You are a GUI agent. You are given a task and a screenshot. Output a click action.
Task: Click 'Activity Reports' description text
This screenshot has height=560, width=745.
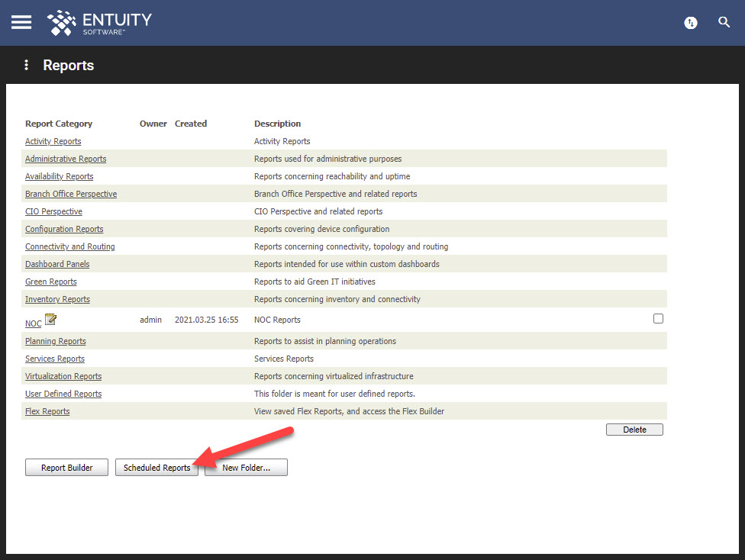[282, 141]
